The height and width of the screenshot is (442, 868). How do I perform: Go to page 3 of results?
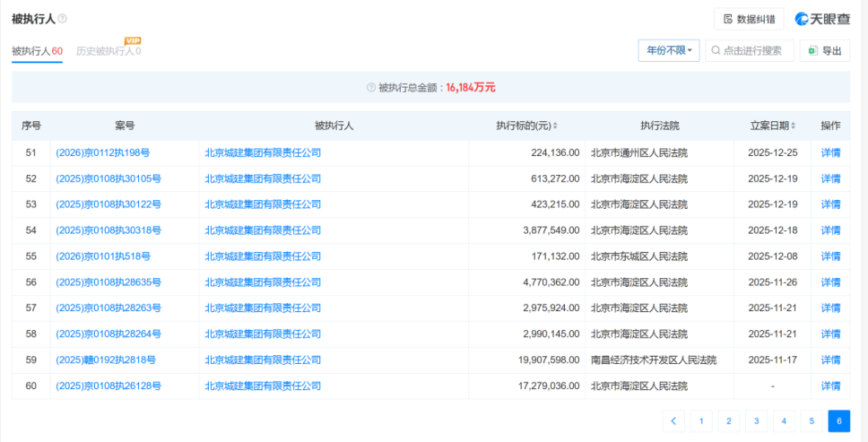pyautogui.click(x=756, y=421)
